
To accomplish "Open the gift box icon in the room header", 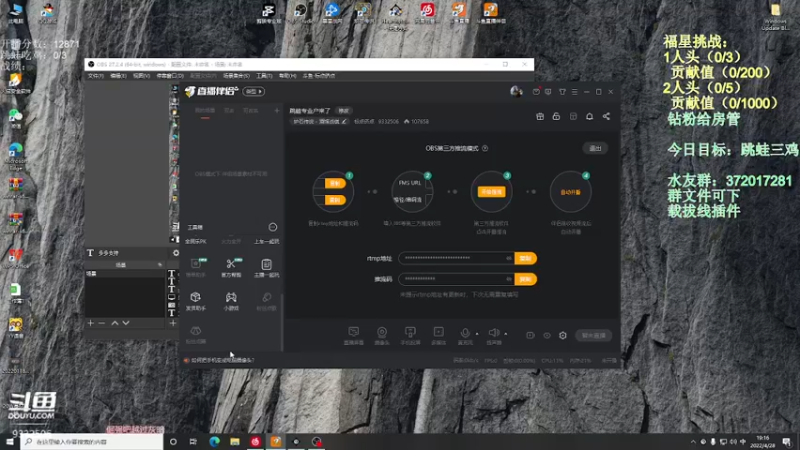I will click(540, 116).
